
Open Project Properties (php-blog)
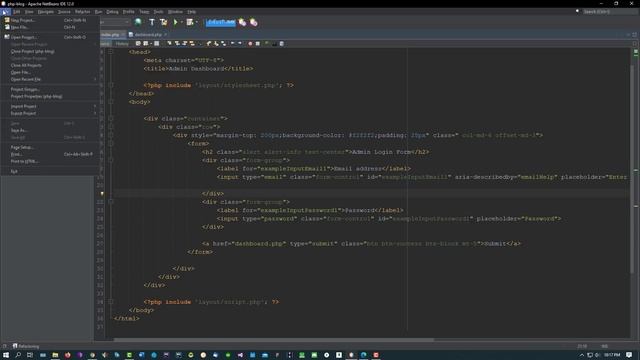[x=49, y=96]
